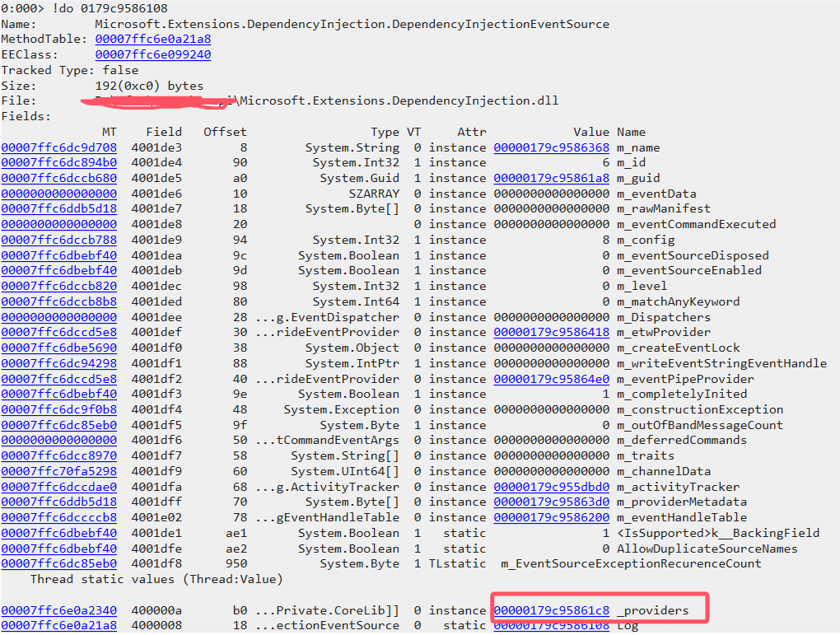
Task: Open m_eventHandleTable value 00000179c9586200
Action: click(x=551, y=518)
